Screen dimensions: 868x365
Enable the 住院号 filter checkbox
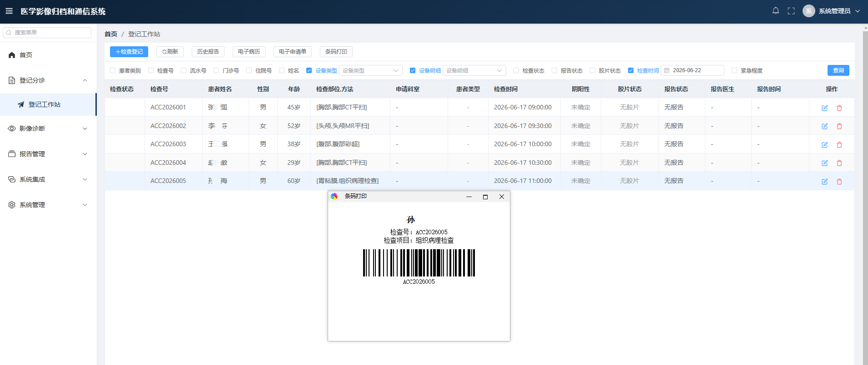click(x=249, y=70)
